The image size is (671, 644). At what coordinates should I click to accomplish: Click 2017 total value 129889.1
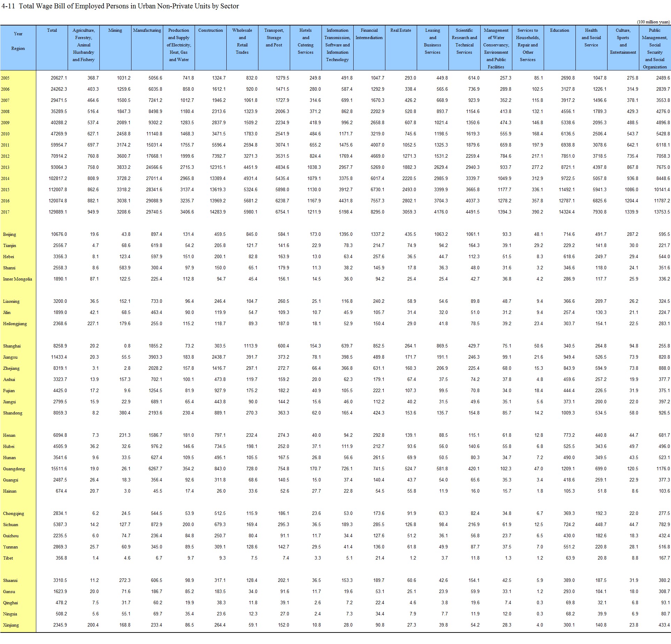point(58,212)
